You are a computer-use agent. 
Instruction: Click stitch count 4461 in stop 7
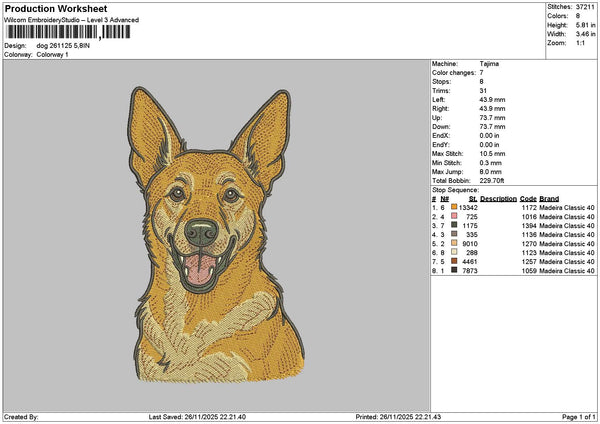(470, 262)
